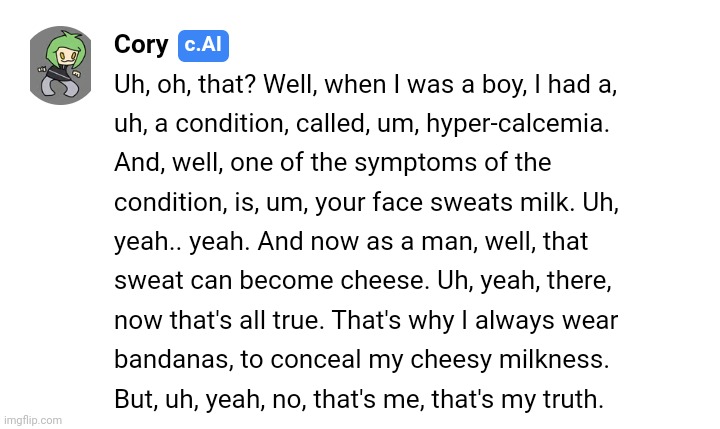Click Cory's green-haired avatar picture
The width and height of the screenshot is (720, 429).
click(62, 65)
